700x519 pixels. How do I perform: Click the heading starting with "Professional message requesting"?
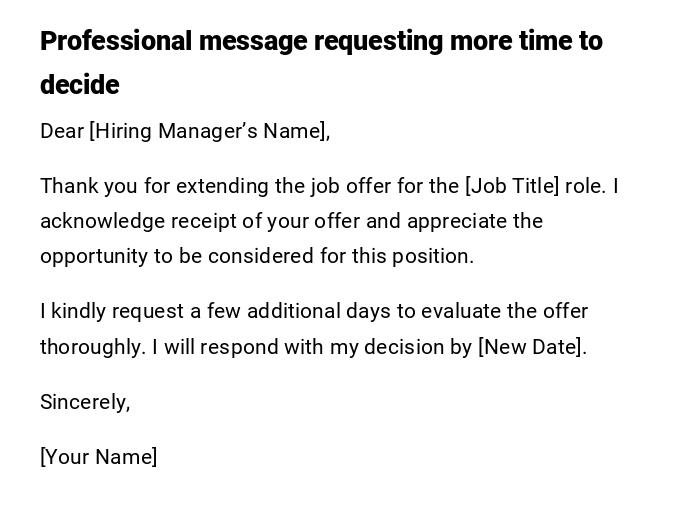coord(320,42)
